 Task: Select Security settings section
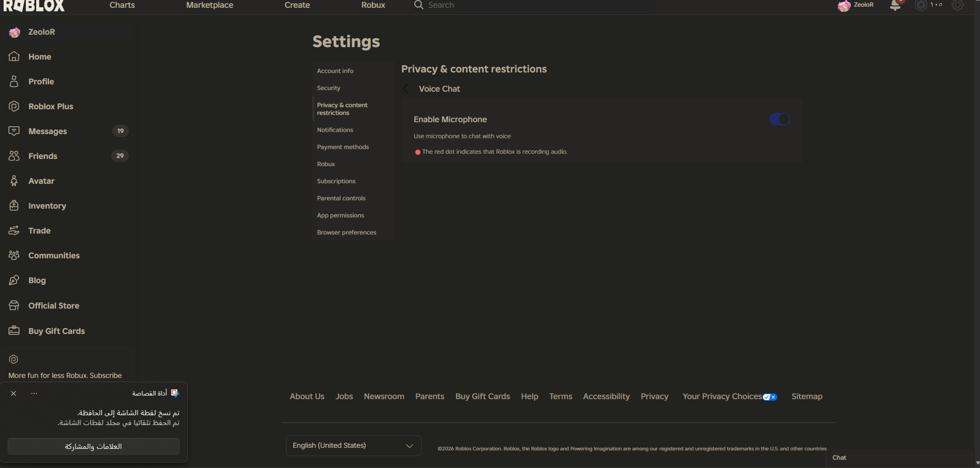coord(354,88)
